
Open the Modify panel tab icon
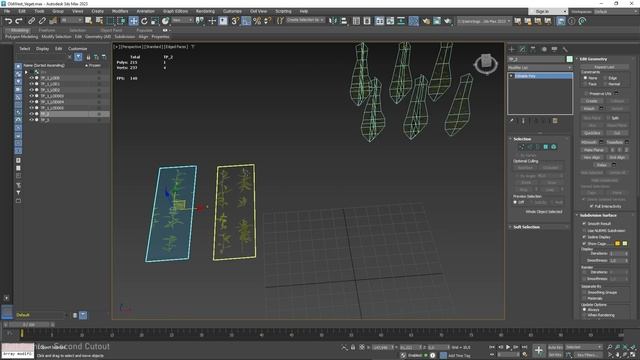(x=522, y=49)
